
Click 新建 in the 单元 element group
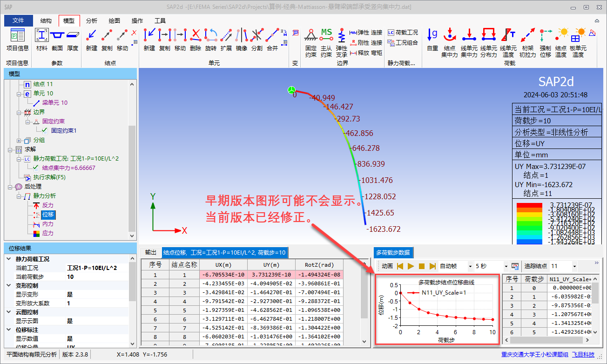(149, 39)
